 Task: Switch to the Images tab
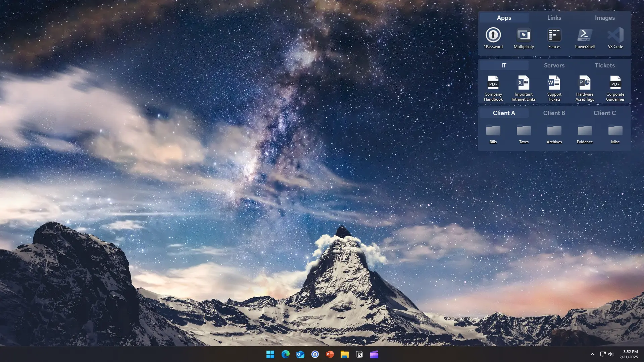point(604,17)
